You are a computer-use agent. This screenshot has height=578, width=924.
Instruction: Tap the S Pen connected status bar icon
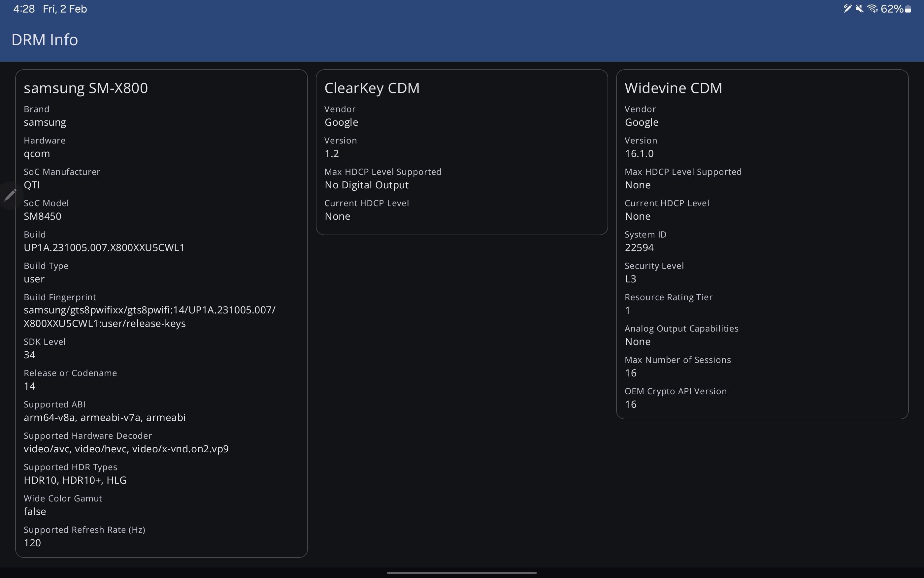coord(847,8)
